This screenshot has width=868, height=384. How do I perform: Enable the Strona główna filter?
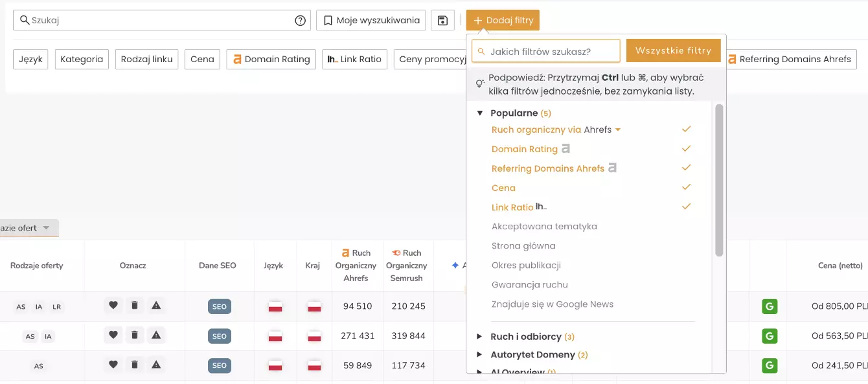coord(523,246)
